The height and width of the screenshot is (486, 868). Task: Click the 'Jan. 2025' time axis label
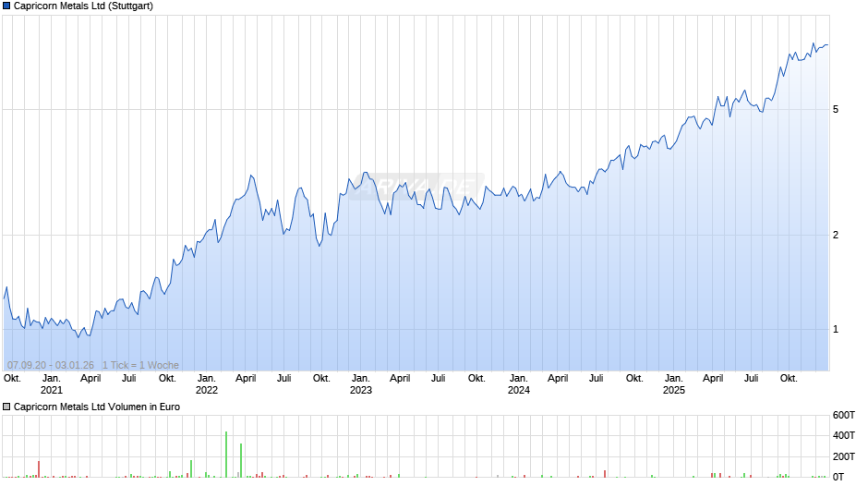[674, 384]
